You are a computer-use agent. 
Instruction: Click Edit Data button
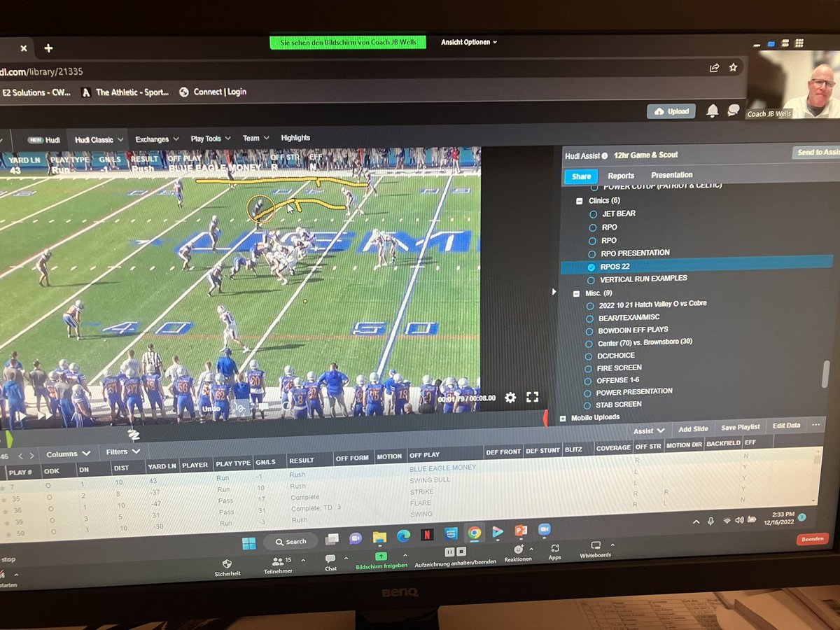(786, 426)
